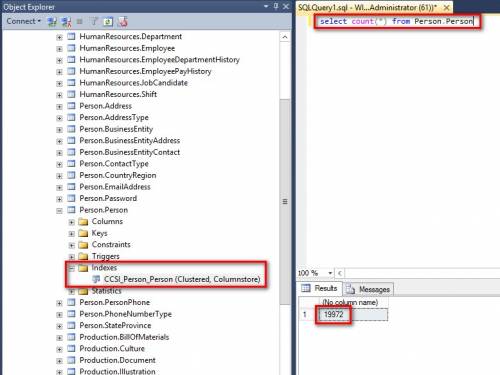Switch to the Messages tab

[x=368, y=289]
